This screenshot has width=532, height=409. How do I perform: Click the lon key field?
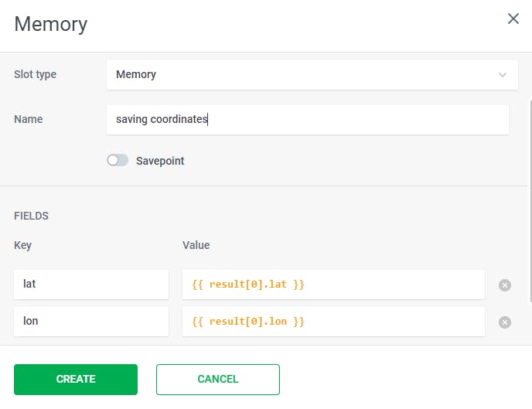pos(91,322)
